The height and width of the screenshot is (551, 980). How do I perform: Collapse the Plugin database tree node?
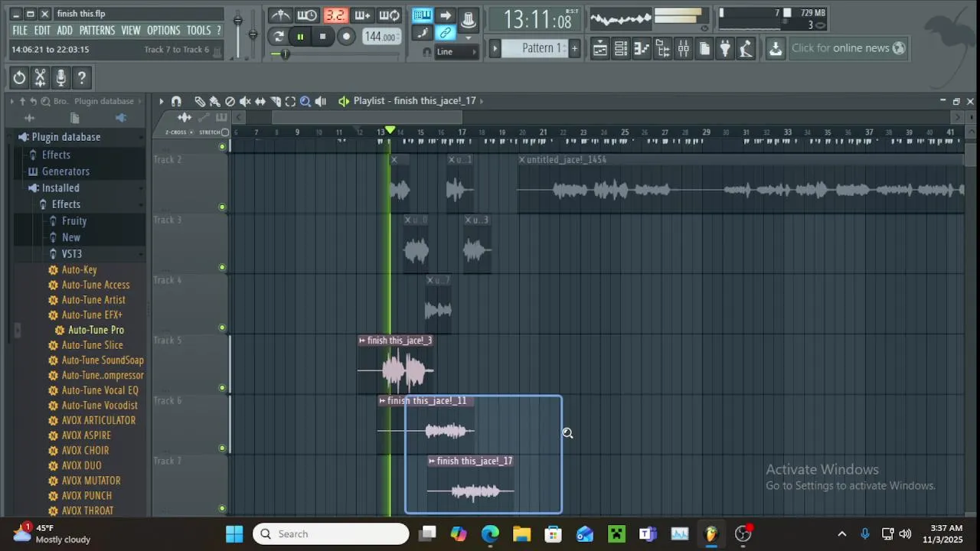pyautogui.click(x=66, y=137)
